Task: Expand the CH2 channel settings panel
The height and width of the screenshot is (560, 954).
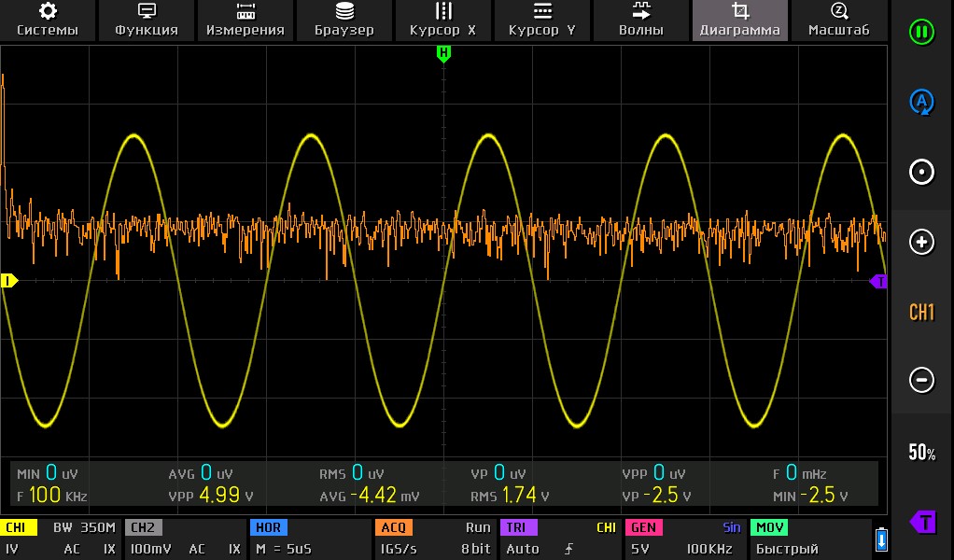Action: pyautogui.click(x=185, y=539)
